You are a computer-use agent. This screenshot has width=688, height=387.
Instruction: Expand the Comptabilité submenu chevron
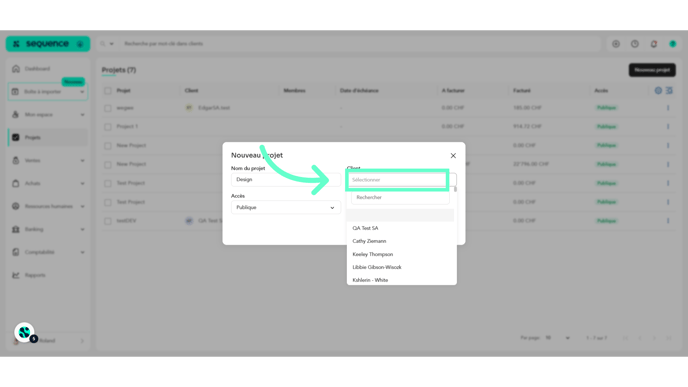(82, 252)
